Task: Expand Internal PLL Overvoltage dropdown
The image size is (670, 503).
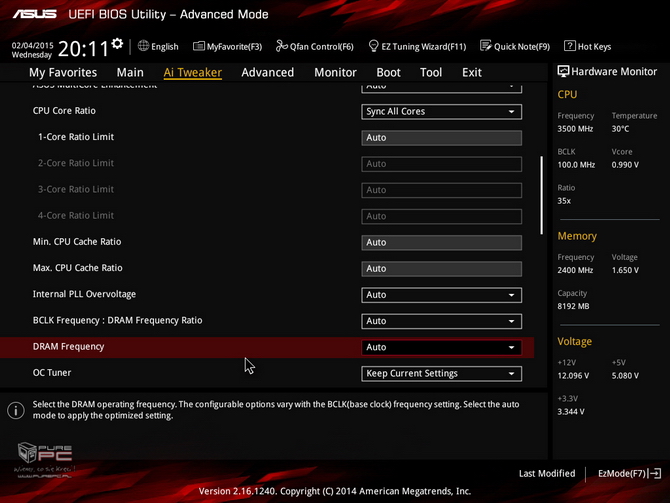Action: coord(441,295)
